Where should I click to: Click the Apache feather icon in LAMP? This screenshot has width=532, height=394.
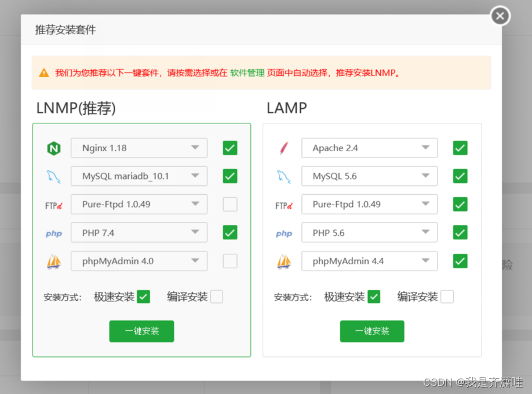tap(284, 148)
